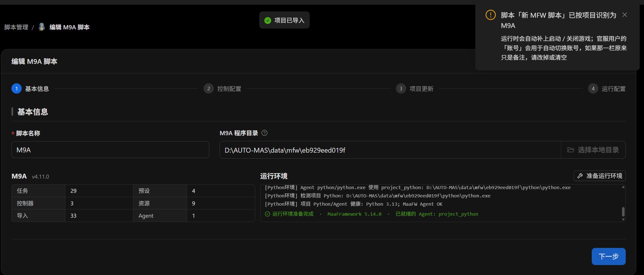Switch to step 2 控制配置
Image resolution: width=644 pixels, height=275 pixels.
coord(222,89)
